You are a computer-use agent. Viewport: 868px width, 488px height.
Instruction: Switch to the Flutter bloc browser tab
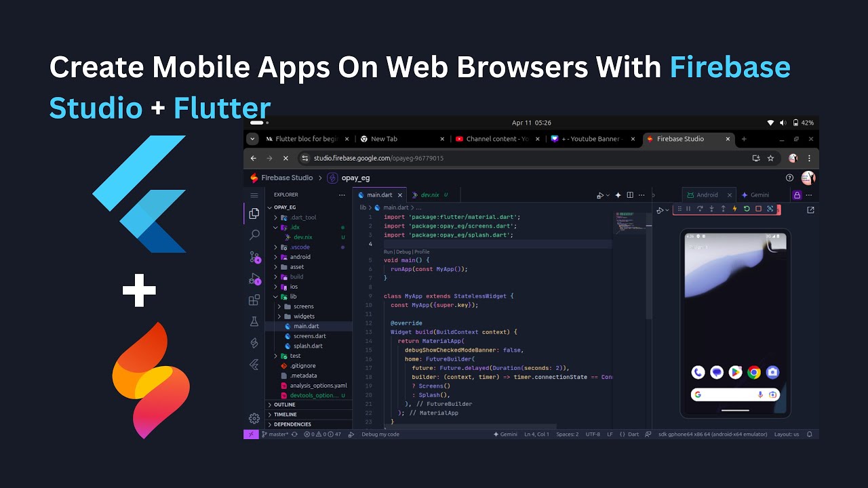[308, 139]
